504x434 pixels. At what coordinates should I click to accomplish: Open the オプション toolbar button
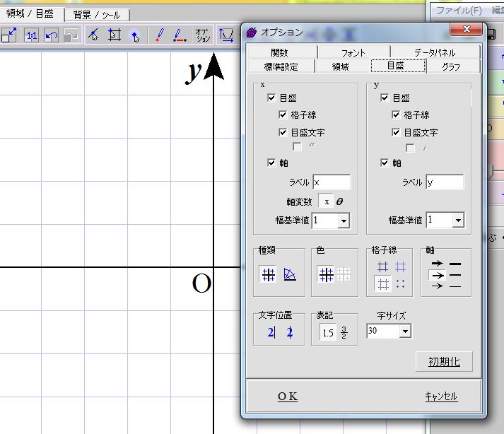202,35
